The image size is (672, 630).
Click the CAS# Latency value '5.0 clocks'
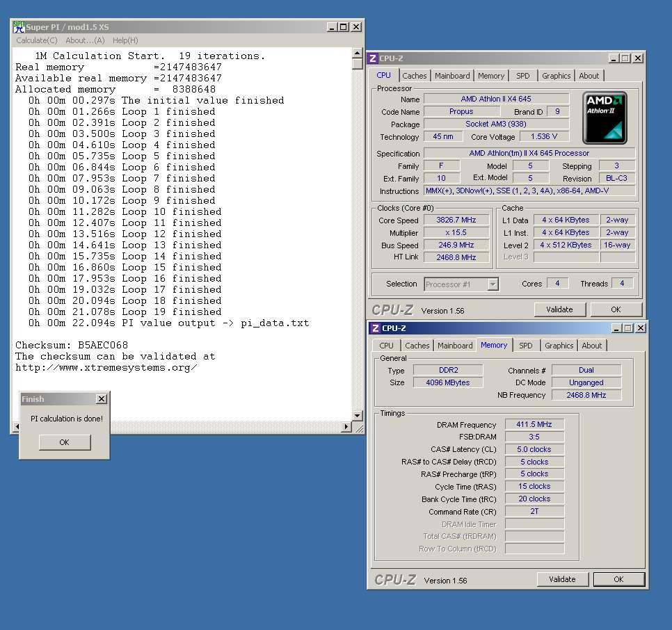pyautogui.click(x=534, y=449)
